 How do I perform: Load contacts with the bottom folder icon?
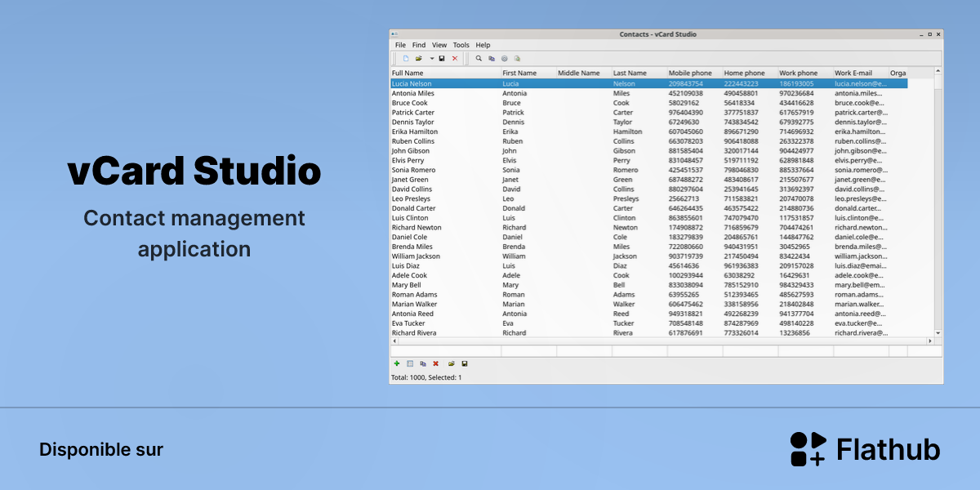click(452, 363)
